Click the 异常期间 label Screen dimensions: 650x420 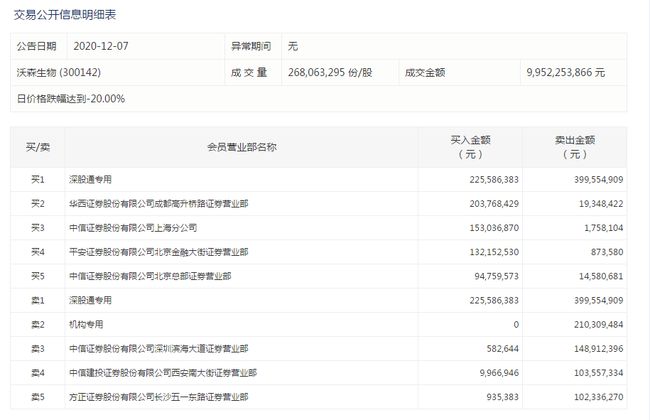251,46
